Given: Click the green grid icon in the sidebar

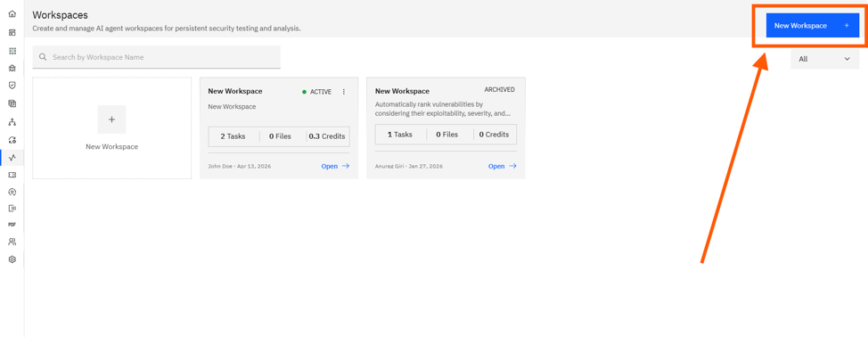Looking at the screenshot, I should pos(12,50).
